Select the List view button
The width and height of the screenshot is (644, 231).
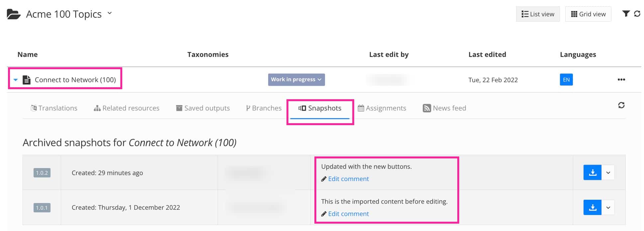[x=538, y=14]
